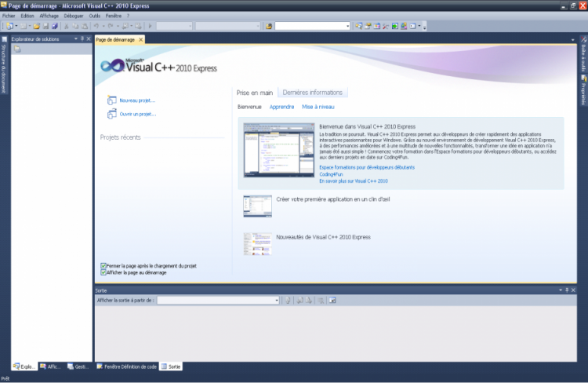Click the Object Browser toolbar icon
Viewport: 588px width, 383px height.
pyautogui.click(x=377, y=26)
